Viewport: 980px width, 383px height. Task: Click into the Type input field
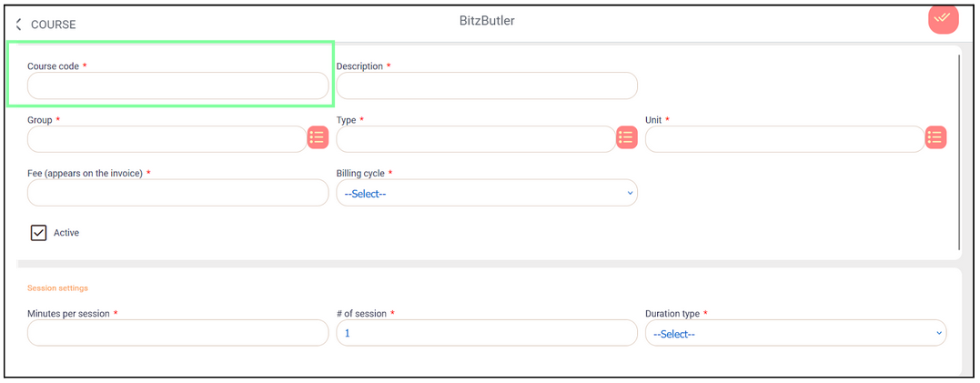click(x=475, y=139)
